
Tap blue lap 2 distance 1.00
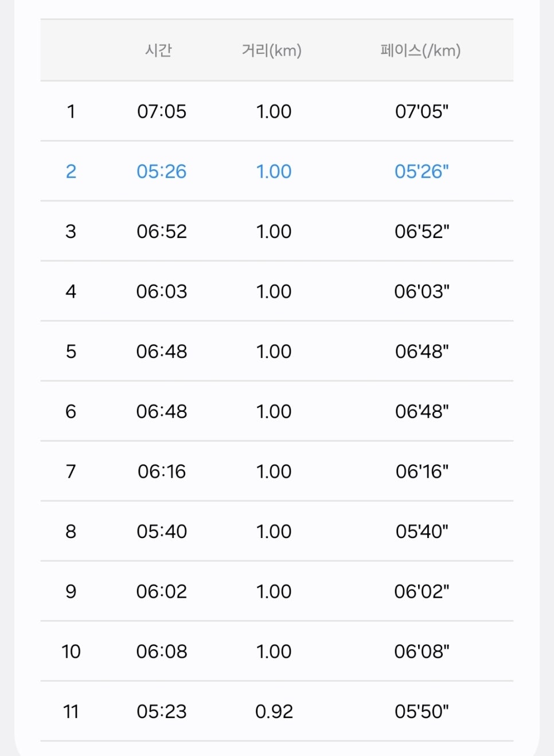point(274,172)
